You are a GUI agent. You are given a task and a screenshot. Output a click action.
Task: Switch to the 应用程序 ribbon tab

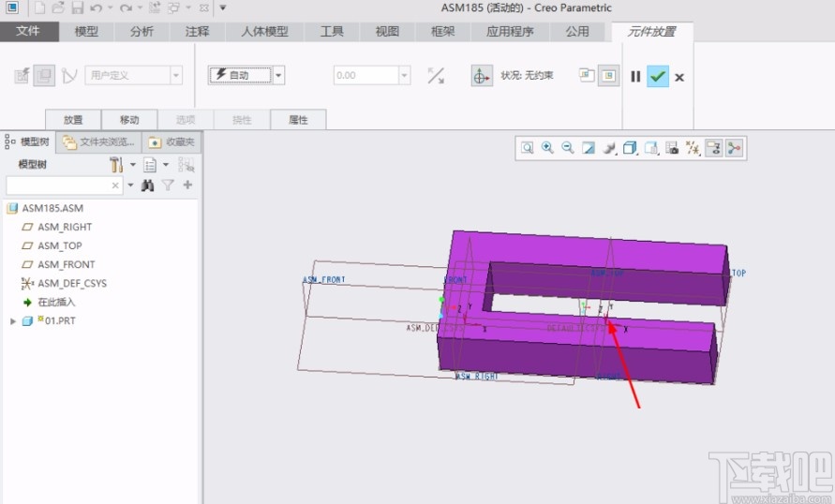point(510,32)
